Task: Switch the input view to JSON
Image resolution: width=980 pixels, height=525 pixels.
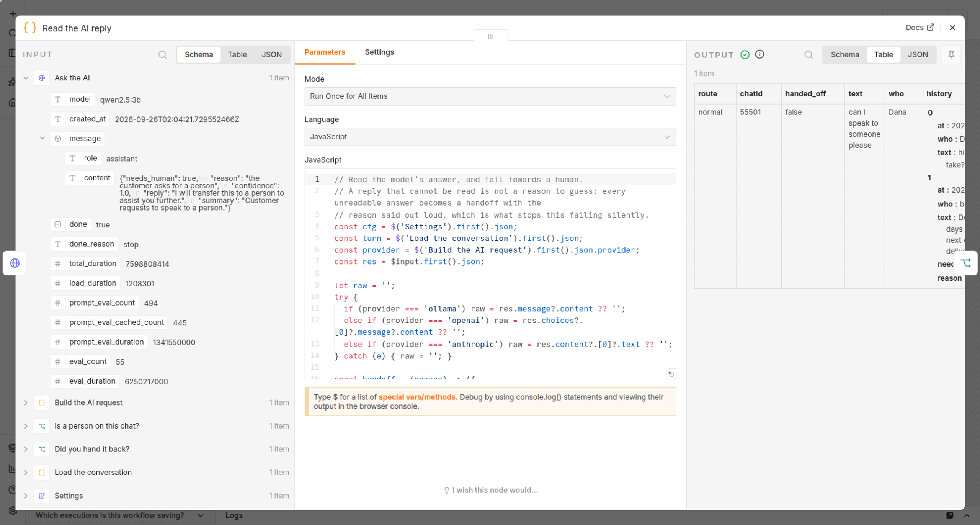Action: (x=271, y=54)
